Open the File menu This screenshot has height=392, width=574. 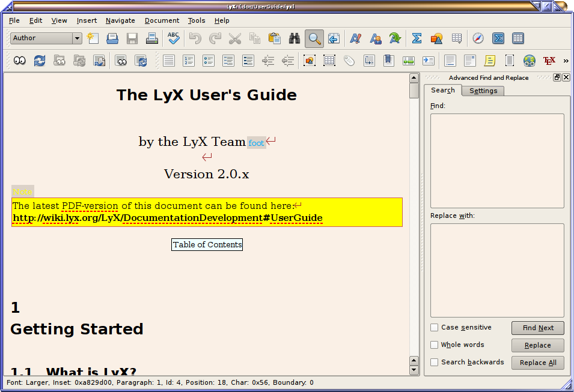(14, 20)
